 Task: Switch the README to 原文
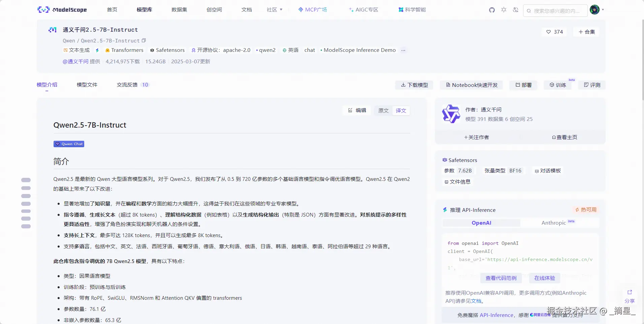point(383,111)
